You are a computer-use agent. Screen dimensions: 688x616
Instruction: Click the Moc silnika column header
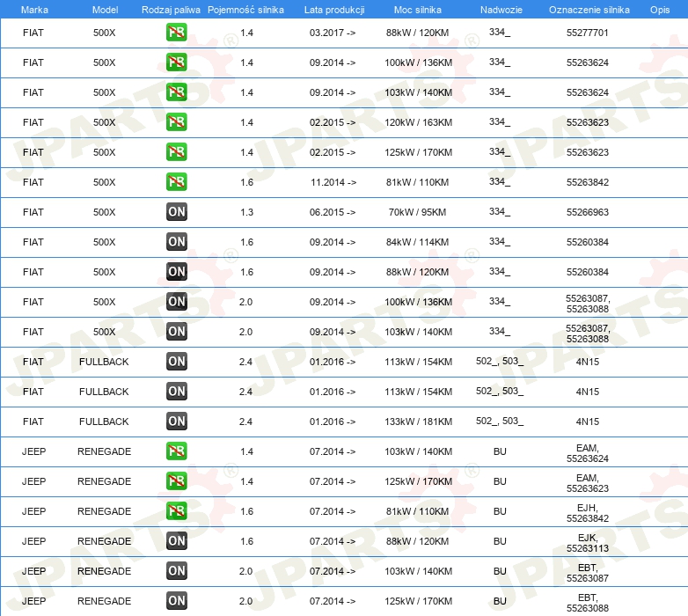point(418,10)
